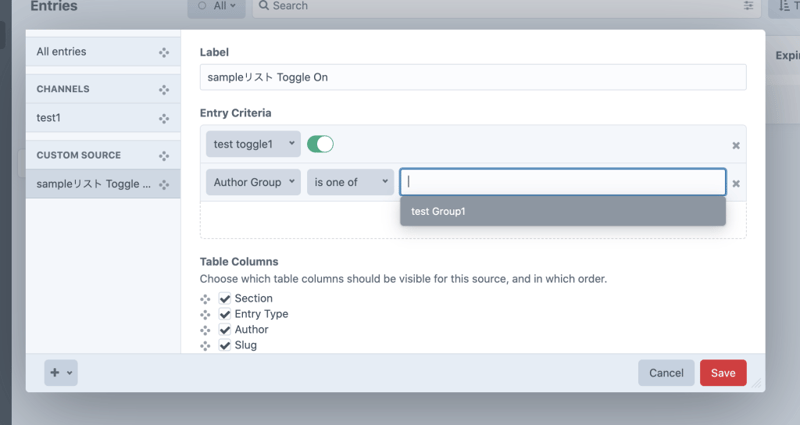This screenshot has width=800, height=425.
Task: Save the custom source settings
Action: tap(722, 373)
